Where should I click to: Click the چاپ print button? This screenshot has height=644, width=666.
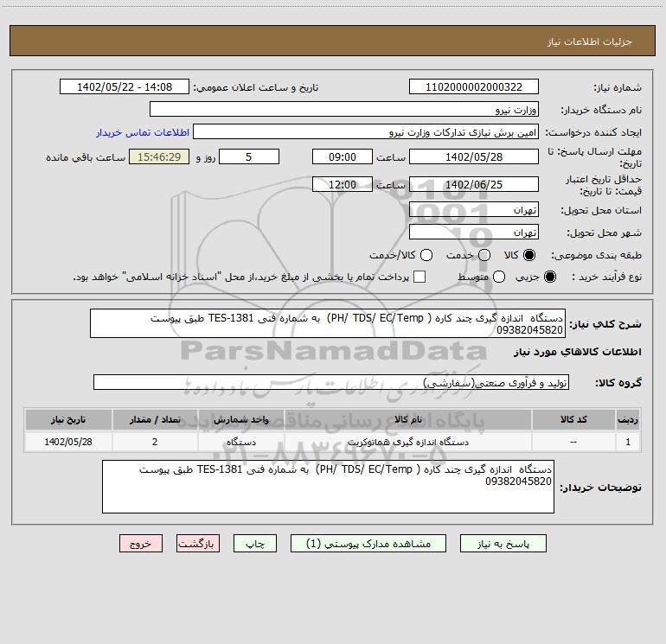click(255, 544)
